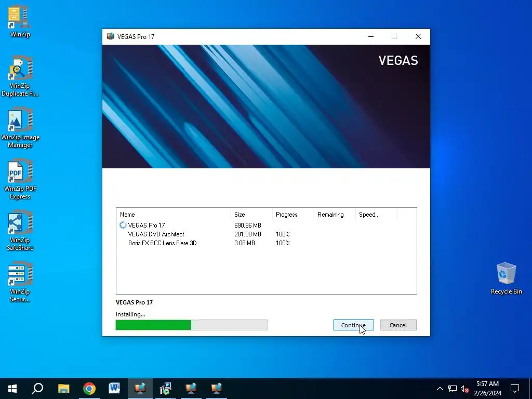Click the installing progress bar
Image resolution: width=532 pixels, height=399 pixels.
192,325
